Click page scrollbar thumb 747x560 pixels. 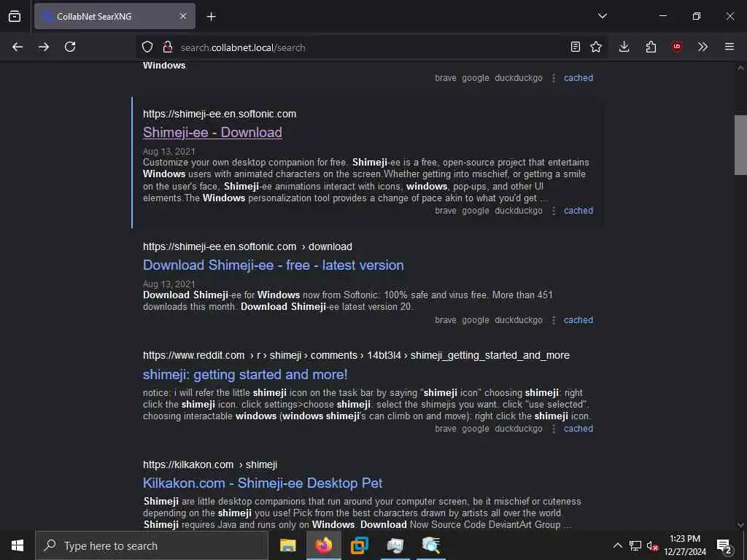[740, 145]
